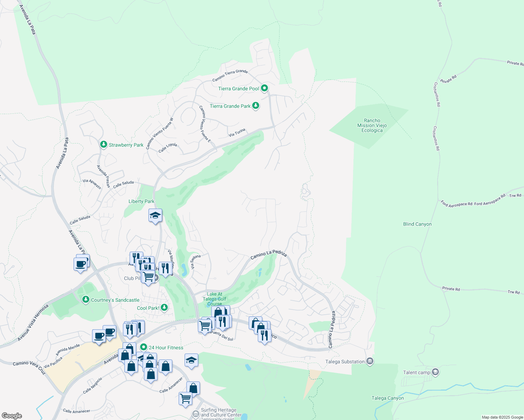Image resolution: width=524 pixels, height=420 pixels.
Task: Click the coffee cup icon on Avenida La Pata
Action: point(80,265)
